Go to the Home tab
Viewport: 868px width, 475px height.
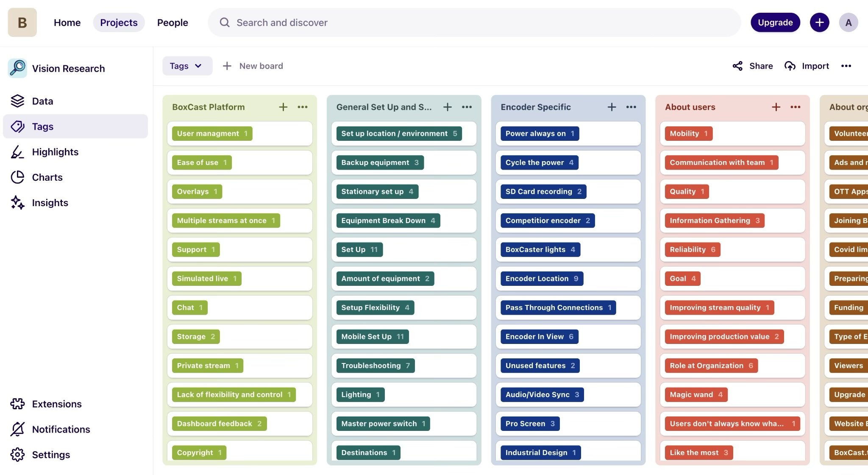click(67, 22)
